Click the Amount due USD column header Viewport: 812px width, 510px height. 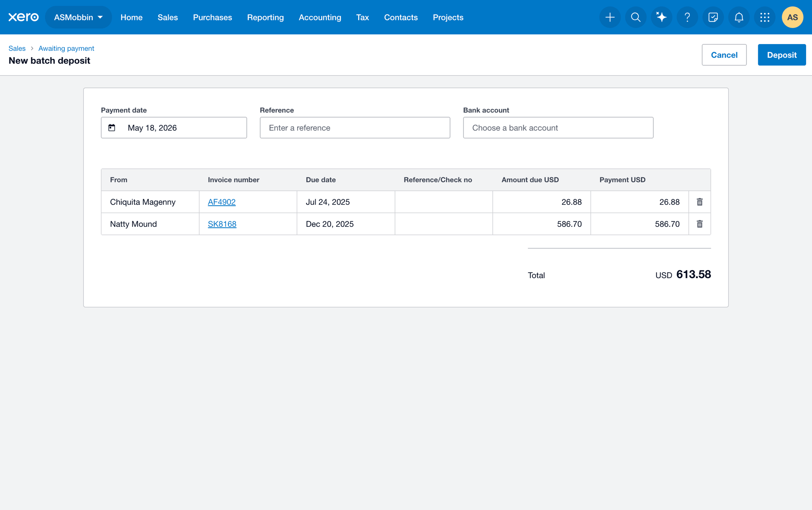click(x=530, y=180)
